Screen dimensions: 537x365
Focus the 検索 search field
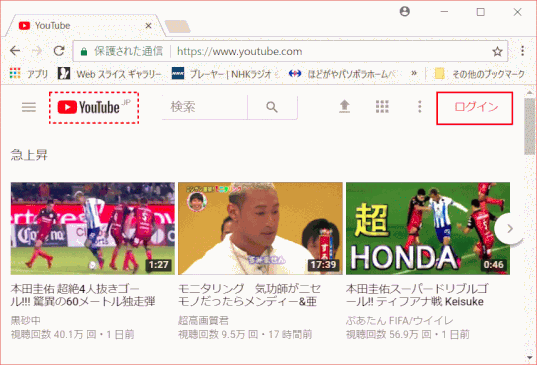pyautogui.click(x=204, y=107)
